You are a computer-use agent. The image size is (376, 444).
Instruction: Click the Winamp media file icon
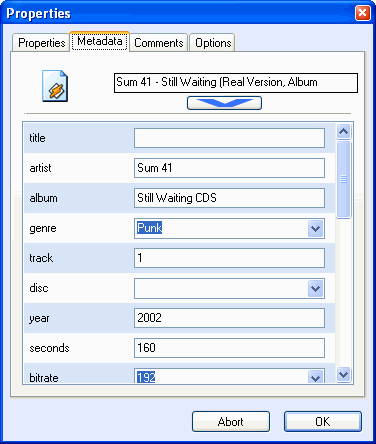click(x=55, y=86)
